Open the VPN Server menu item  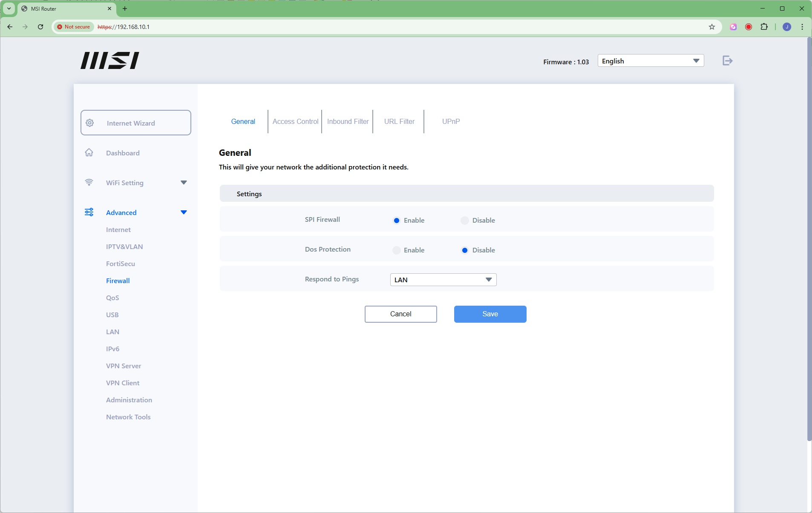[x=124, y=366]
